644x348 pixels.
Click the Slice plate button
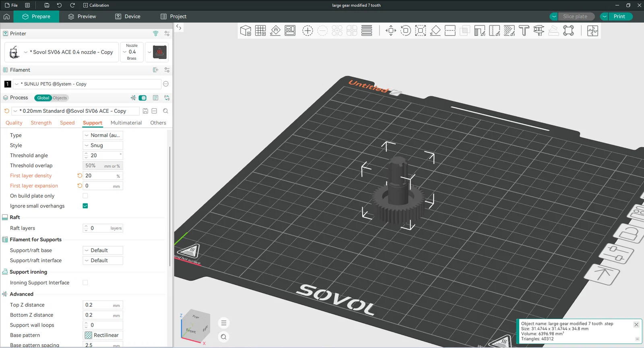(575, 17)
